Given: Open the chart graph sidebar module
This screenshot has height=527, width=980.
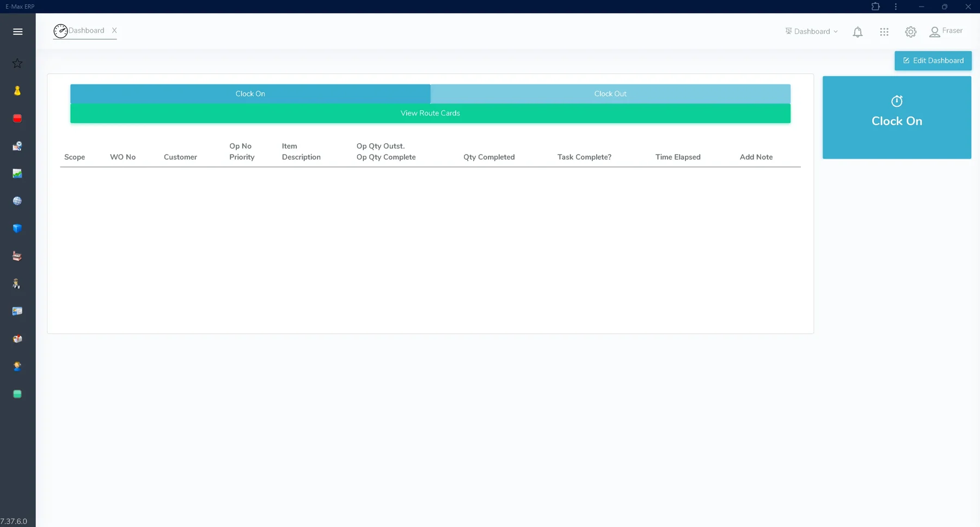Looking at the screenshot, I should (17, 174).
